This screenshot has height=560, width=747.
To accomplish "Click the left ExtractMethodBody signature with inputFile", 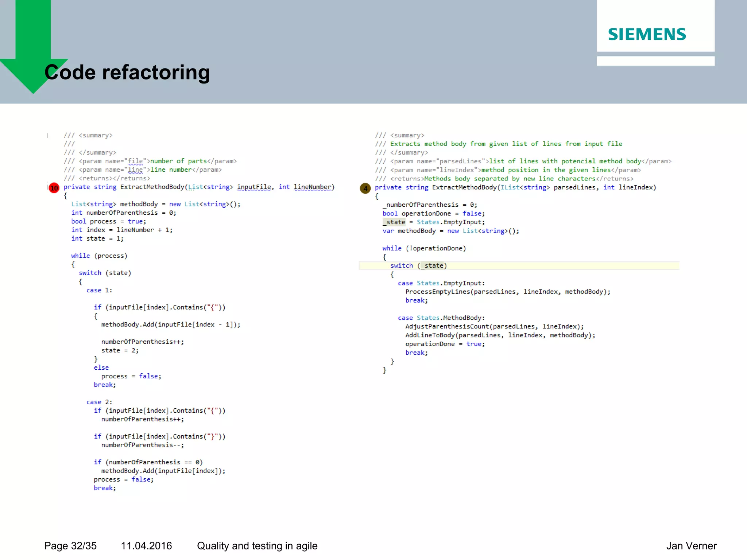I will pyautogui.click(x=199, y=187).
